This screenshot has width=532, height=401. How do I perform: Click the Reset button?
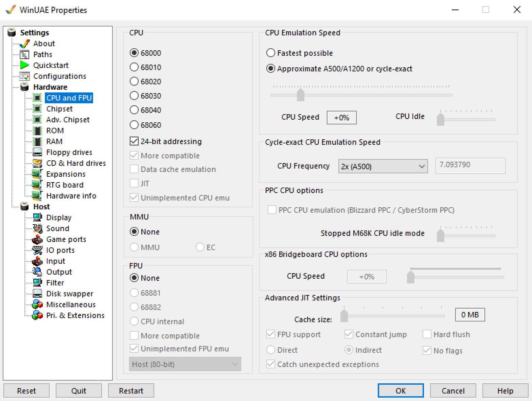pyautogui.click(x=26, y=391)
